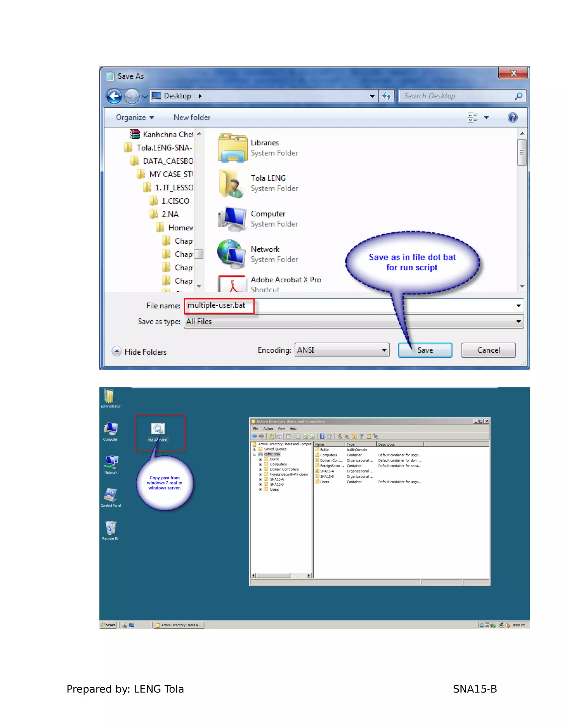This screenshot has width=563, height=728.
Task: Open the Organize dropdown menu
Action: (134, 117)
